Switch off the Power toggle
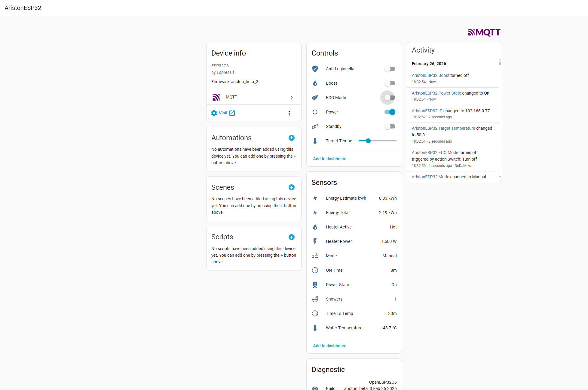The image size is (588, 390). tap(390, 112)
